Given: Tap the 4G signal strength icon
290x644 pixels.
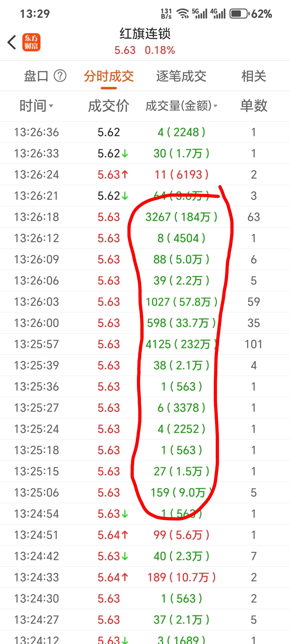Looking at the screenshot, I should pos(218,13).
